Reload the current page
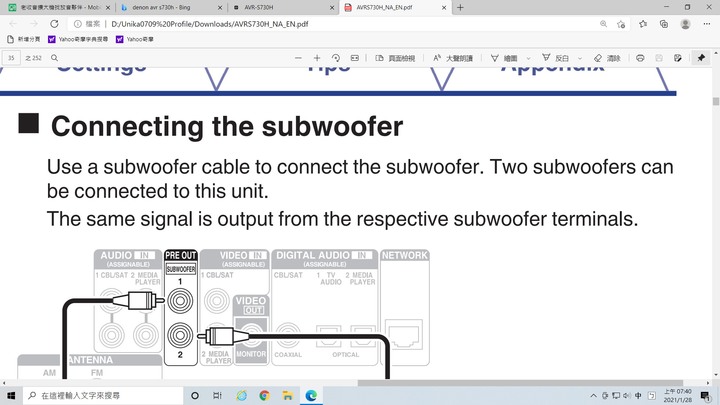The image size is (720, 405). tap(54, 24)
